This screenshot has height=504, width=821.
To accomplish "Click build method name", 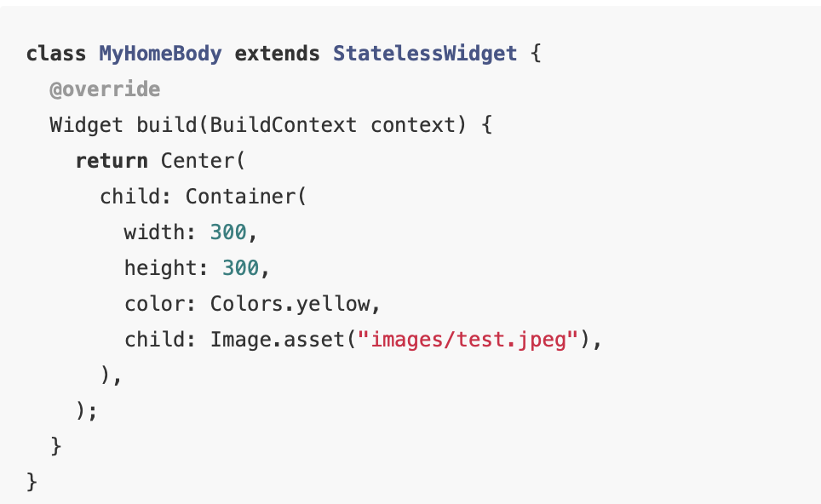I will click(167, 124).
